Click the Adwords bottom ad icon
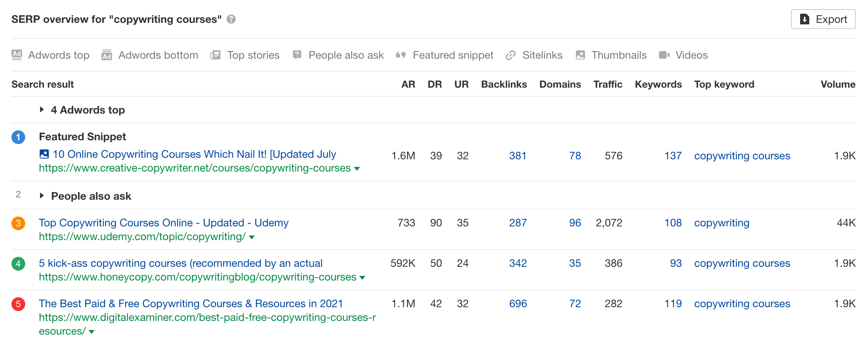The height and width of the screenshot is (343, 868). click(x=107, y=55)
